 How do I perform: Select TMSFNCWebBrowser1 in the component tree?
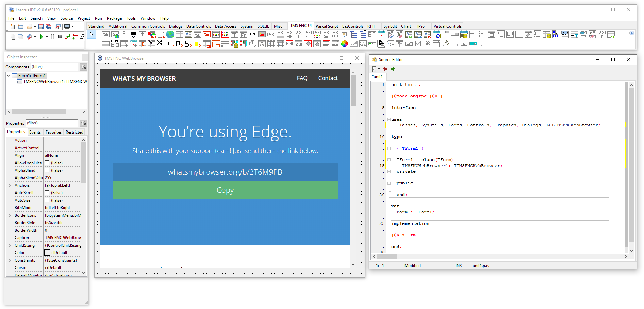55,82
